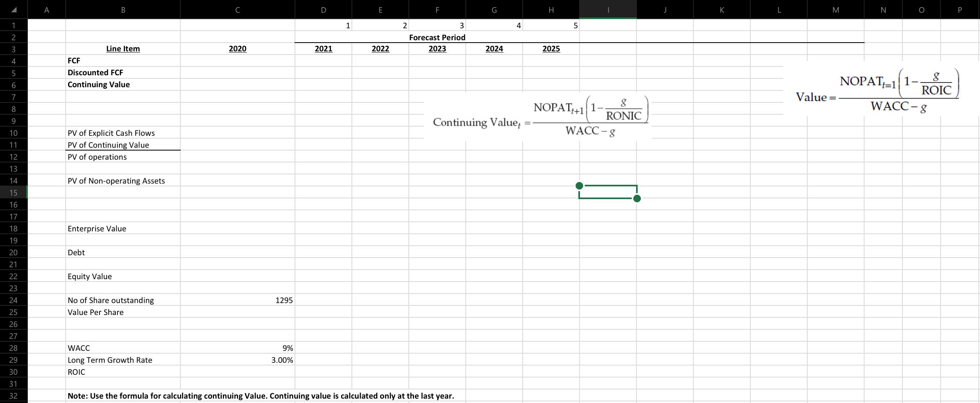
Task: Select column M header
Action: tap(836, 10)
